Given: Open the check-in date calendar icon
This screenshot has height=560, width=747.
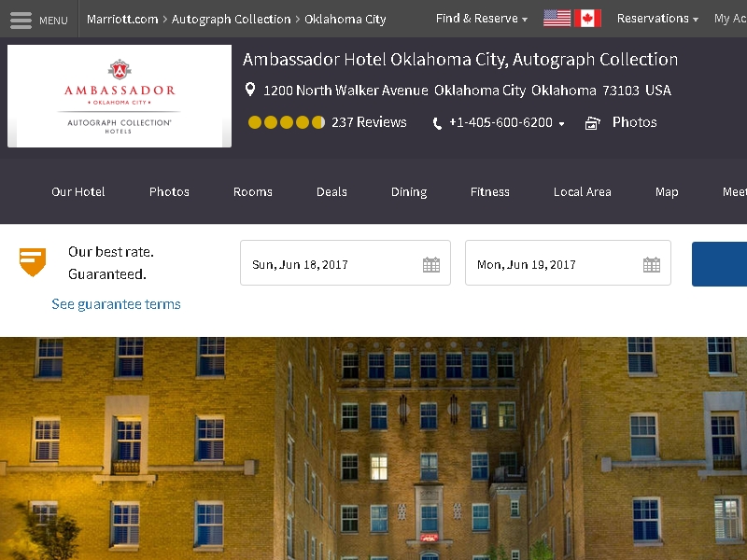Looking at the screenshot, I should tap(431, 264).
